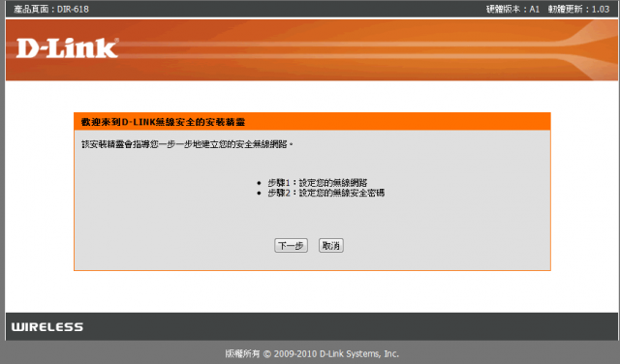Click the intro sentence starting 該安裝精靈會指導您
Image resolution: width=620 pixels, height=364 pixels.
[187, 144]
